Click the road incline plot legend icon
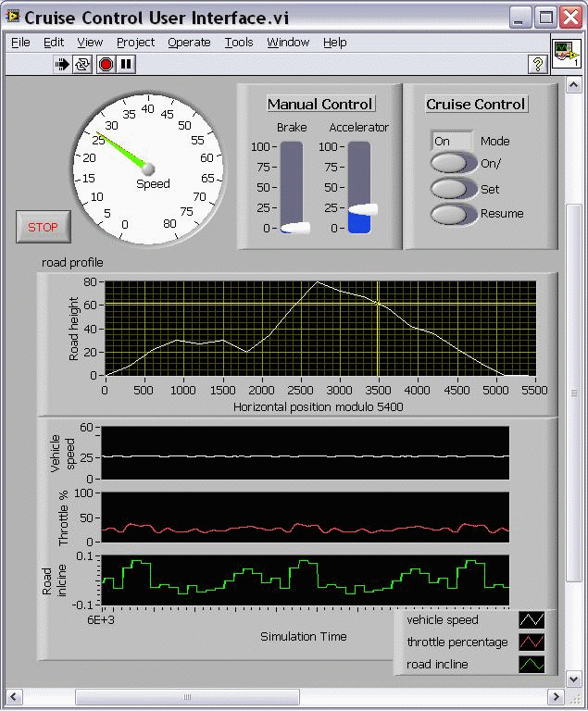The image size is (588, 711). click(x=532, y=665)
